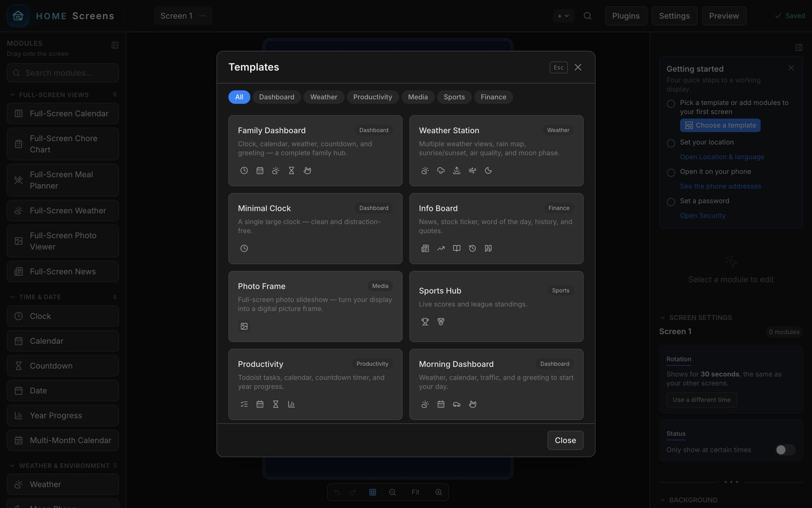Choose the Family Dashboard template card
This screenshot has height=508, width=812.
pyautogui.click(x=315, y=151)
